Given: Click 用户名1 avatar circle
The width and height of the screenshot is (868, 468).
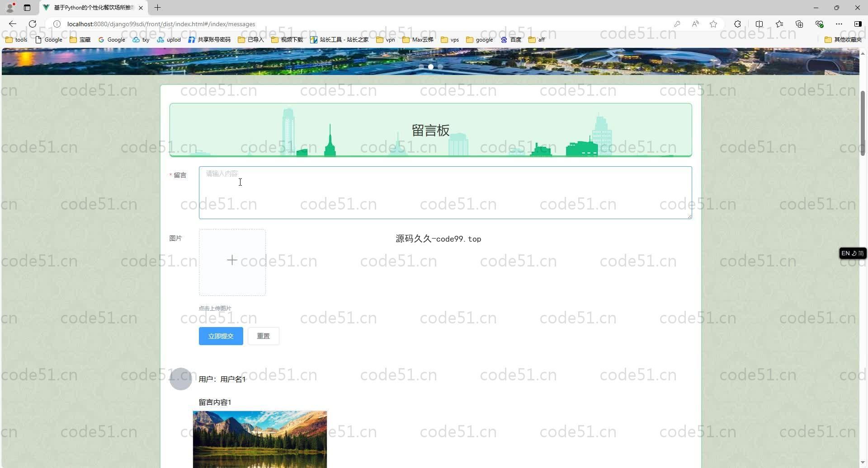Looking at the screenshot, I should click(x=181, y=379).
